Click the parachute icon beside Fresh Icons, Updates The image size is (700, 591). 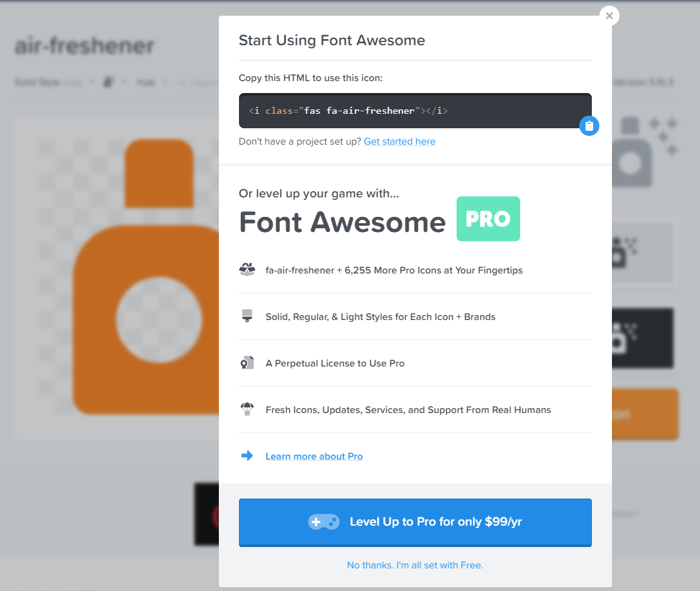click(247, 409)
